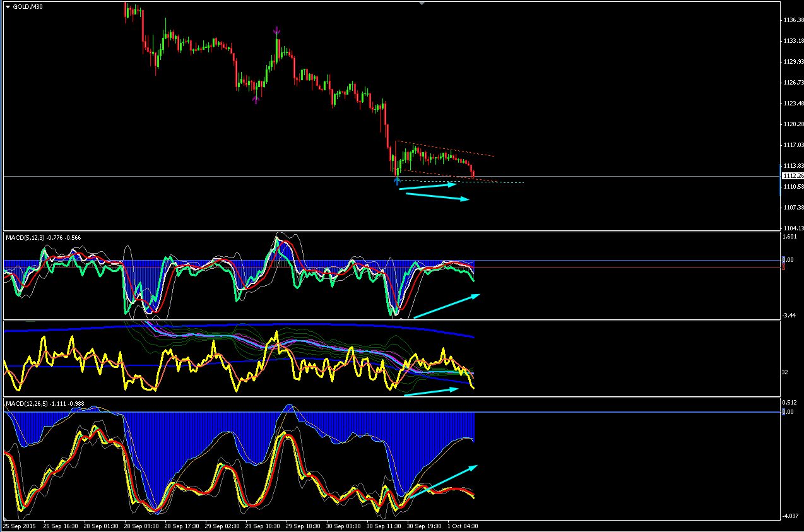Click the 29 Sep 10:30 time label
804x532 pixels.
tap(263, 525)
